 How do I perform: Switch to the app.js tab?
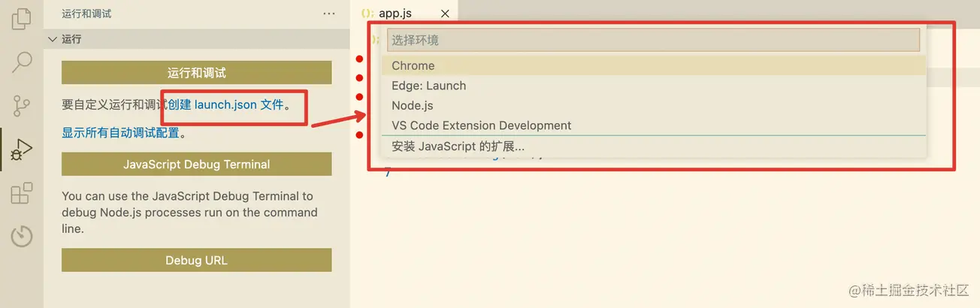coord(395,14)
